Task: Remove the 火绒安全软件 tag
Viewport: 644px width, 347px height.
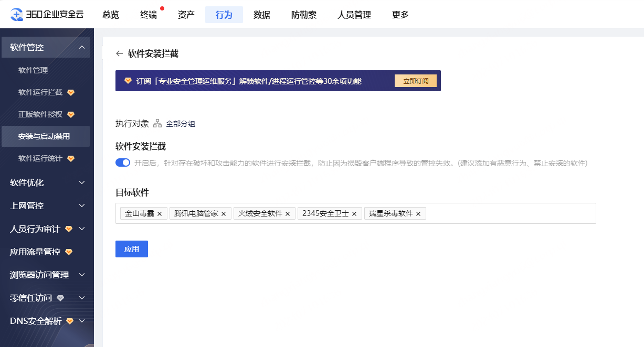Action: (x=288, y=214)
